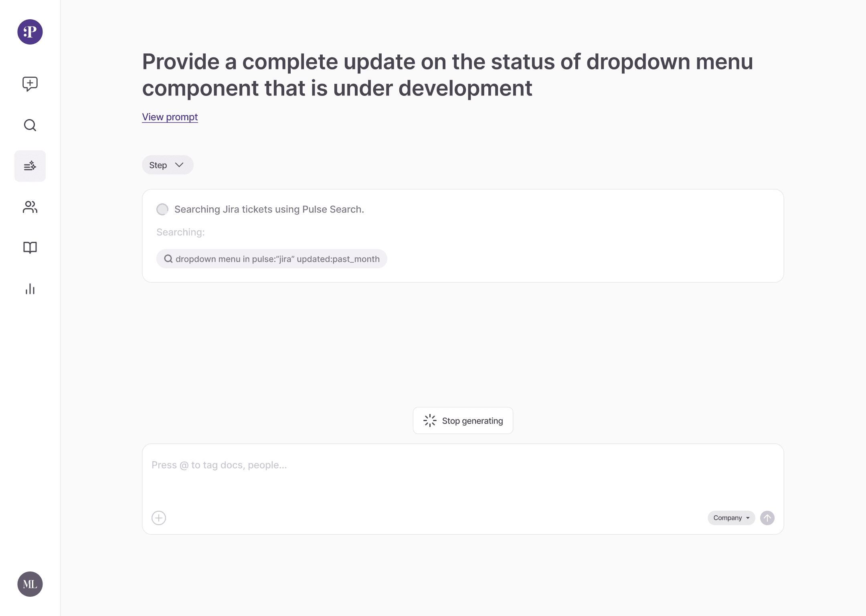Image resolution: width=866 pixels, height=616 pixels.
Task: Open the analytics bar chart icon
Action: [x=30, y=289]
